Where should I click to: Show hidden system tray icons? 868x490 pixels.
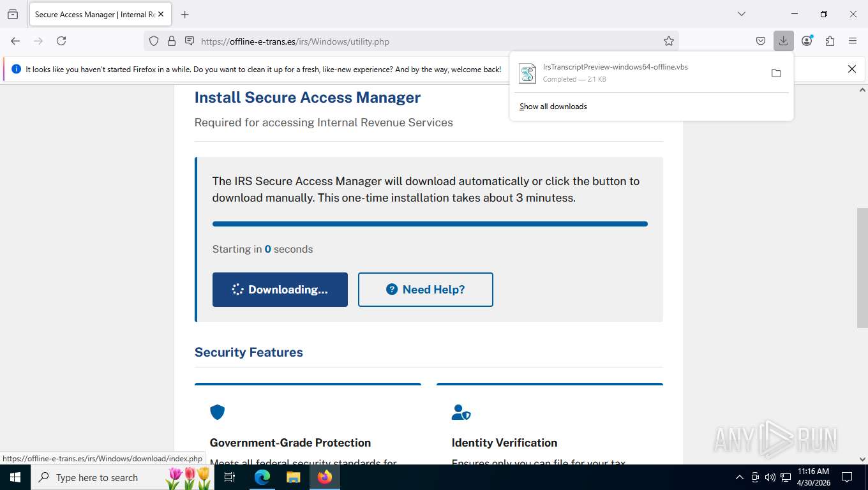[x=740, y=477]
